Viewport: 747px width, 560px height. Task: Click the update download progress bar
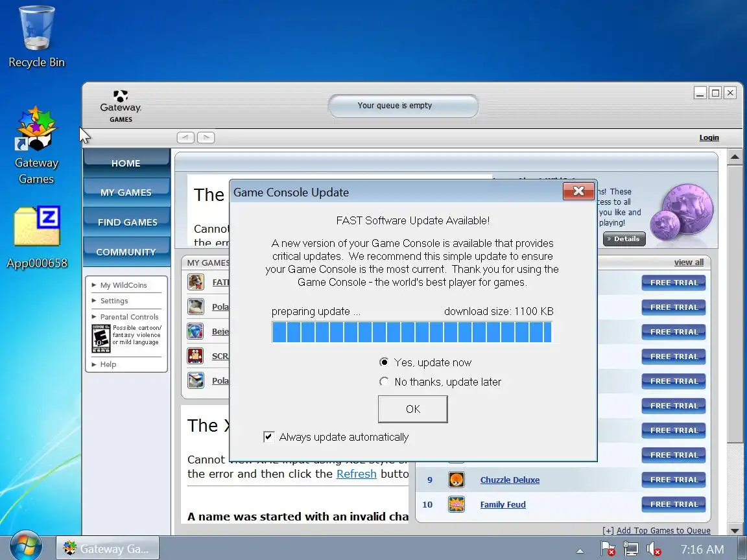[412, 332]
